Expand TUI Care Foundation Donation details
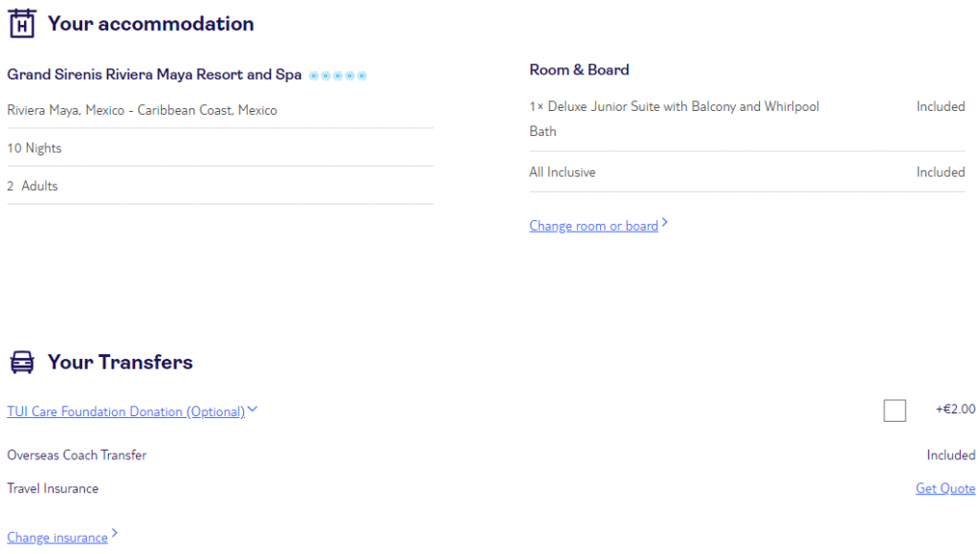980x554 pixels. (x=125, y=411)
